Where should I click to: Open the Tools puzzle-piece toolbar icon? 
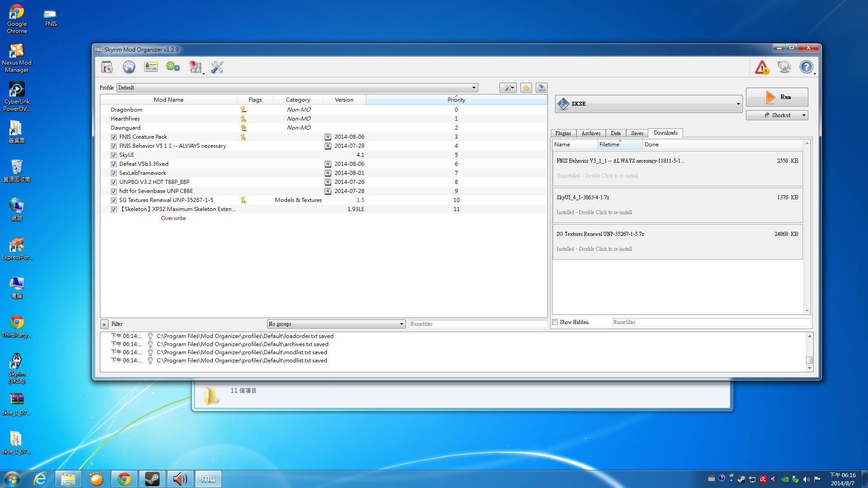click(195, 67)
